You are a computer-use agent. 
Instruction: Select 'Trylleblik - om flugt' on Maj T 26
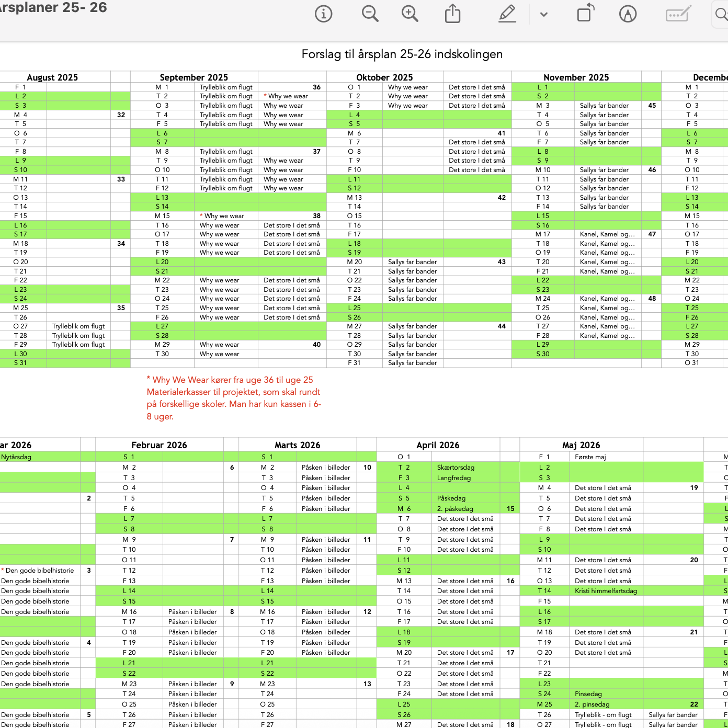tap(603, 715)
